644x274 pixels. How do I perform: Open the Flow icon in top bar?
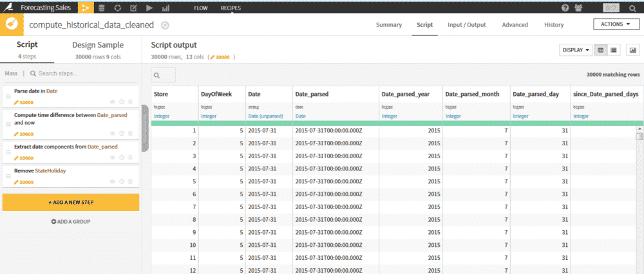click(x=85, y=8)
